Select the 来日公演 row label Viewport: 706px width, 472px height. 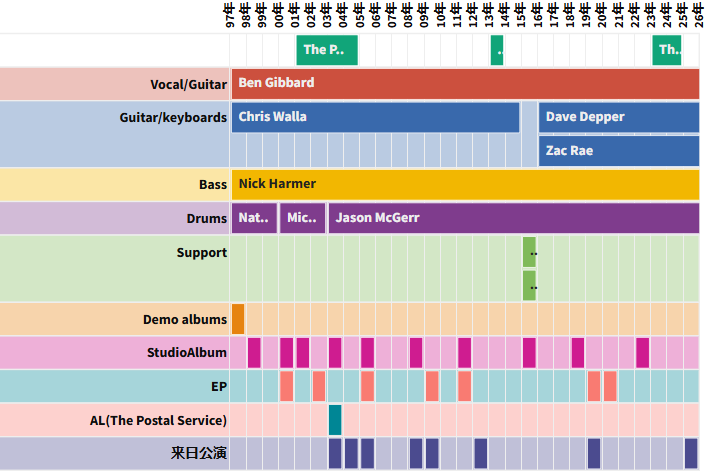pos(199,454)
